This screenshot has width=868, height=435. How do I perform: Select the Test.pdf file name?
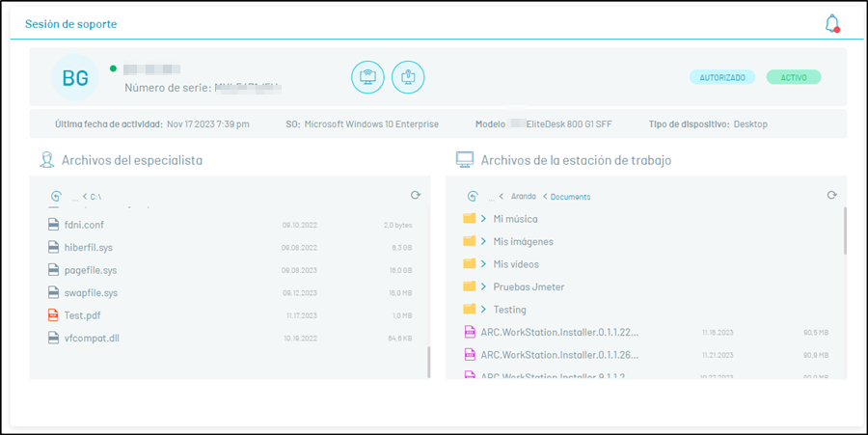tap(82, 315)
